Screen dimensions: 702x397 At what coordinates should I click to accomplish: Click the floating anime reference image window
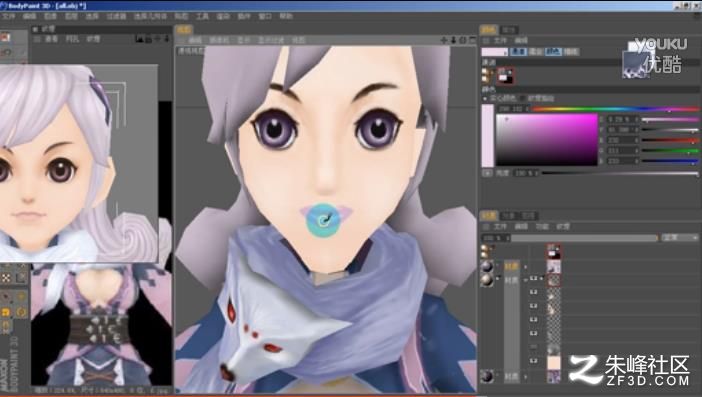(x=78, y=163)
